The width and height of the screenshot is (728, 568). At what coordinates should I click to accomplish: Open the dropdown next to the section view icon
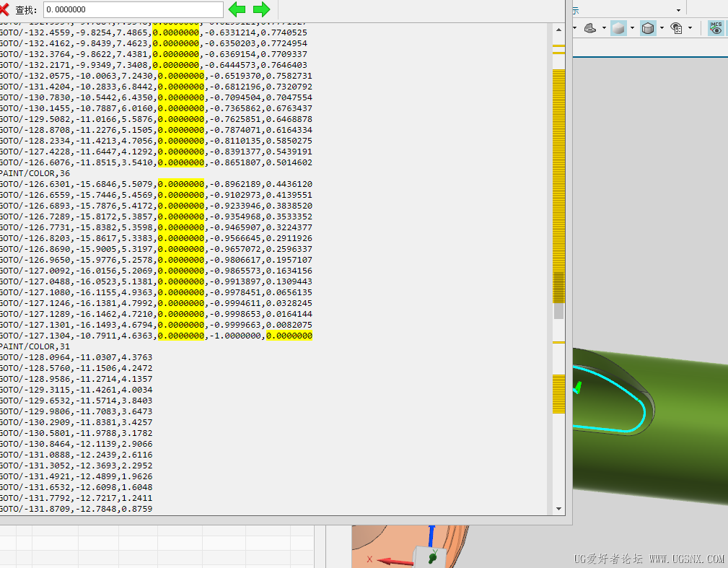tap(604, 28)
